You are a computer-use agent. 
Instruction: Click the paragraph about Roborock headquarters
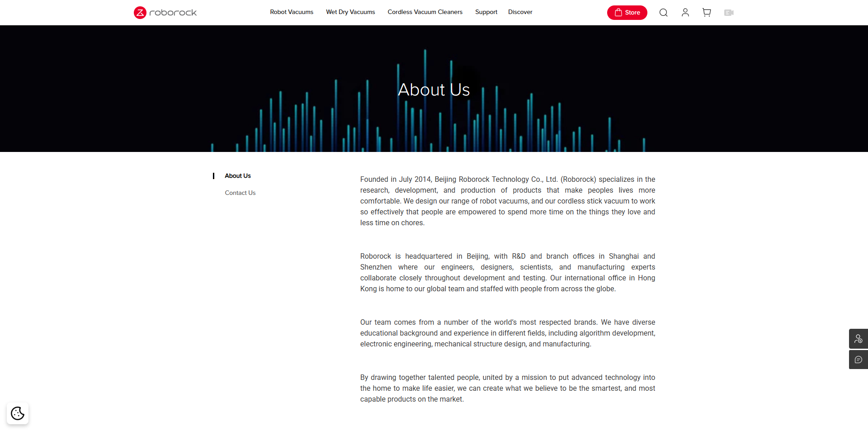(507, 273)
